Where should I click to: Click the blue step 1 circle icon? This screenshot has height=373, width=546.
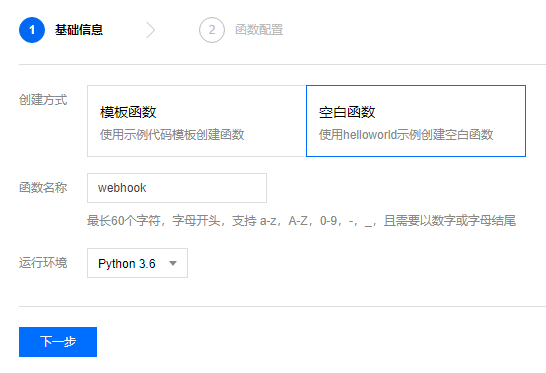[x=32, y=30]
